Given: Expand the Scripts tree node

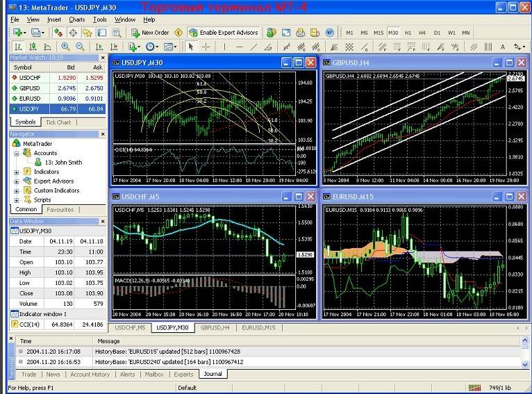Looking at the screenshot, I should click(x=16, y=200).
